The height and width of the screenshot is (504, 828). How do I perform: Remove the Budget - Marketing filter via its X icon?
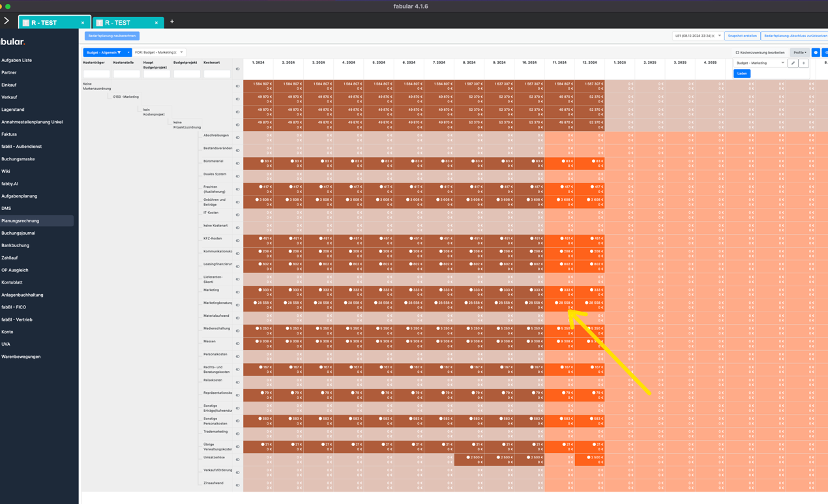[175, 52]
